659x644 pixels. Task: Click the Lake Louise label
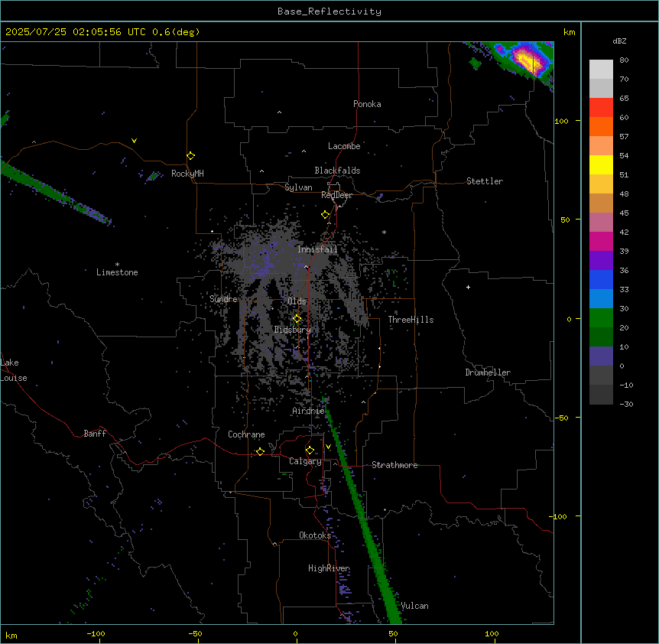[x=14, y=370]
